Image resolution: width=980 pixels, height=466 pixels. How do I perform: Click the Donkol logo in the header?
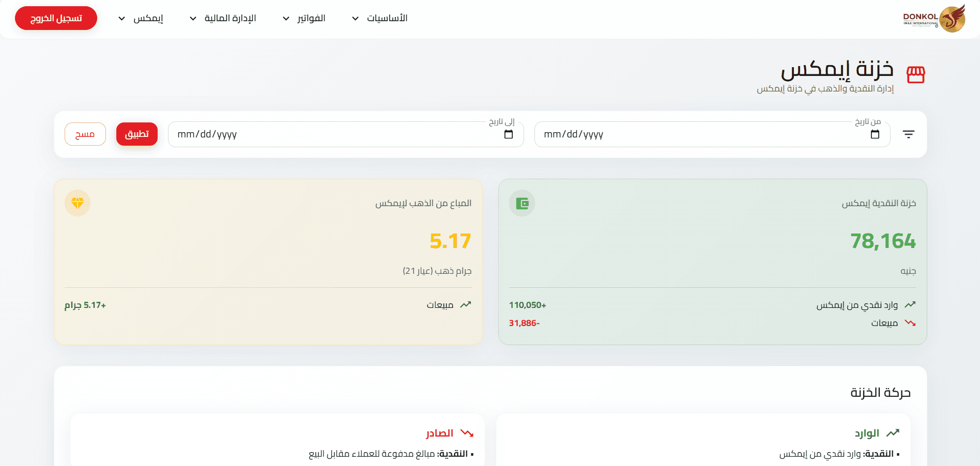[934, 19]
